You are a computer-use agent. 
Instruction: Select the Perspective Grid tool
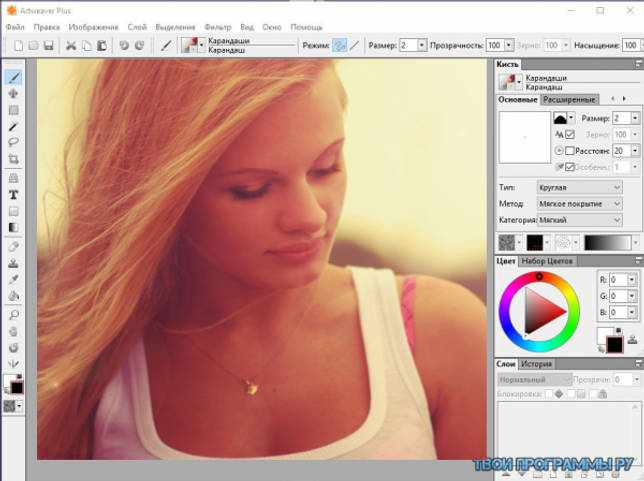(x=14, y=177)
